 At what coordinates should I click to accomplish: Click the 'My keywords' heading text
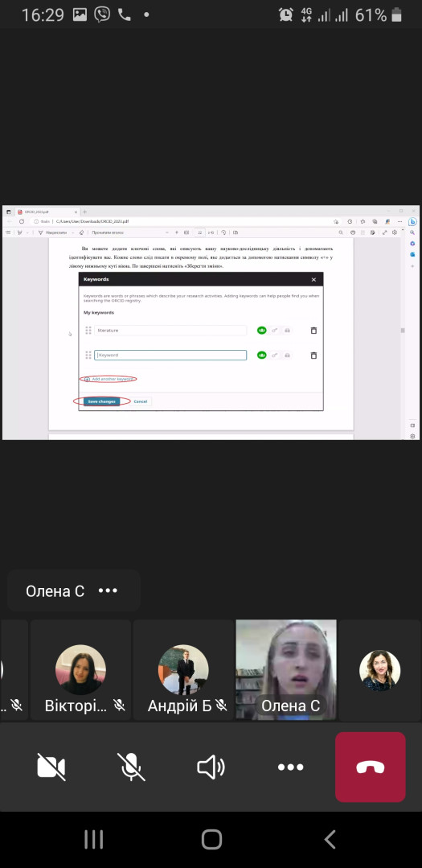click(x=98, y=313)
